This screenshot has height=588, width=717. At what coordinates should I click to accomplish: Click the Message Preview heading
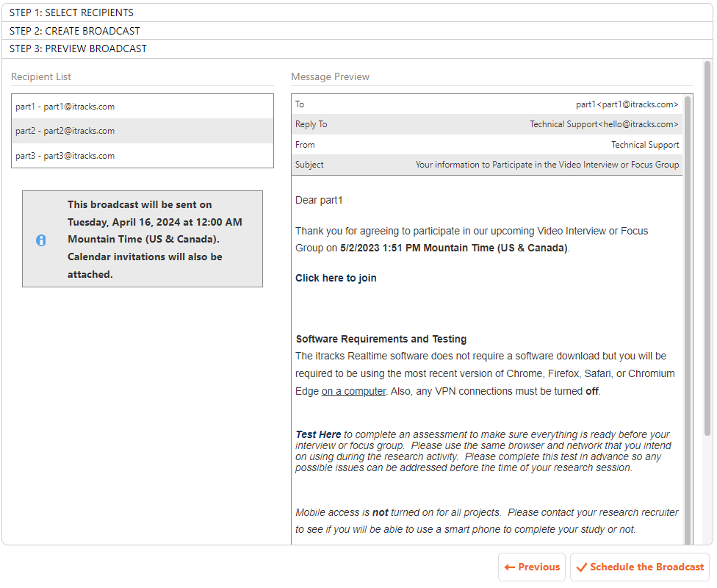pyautogui.click(x=330, y=77)
